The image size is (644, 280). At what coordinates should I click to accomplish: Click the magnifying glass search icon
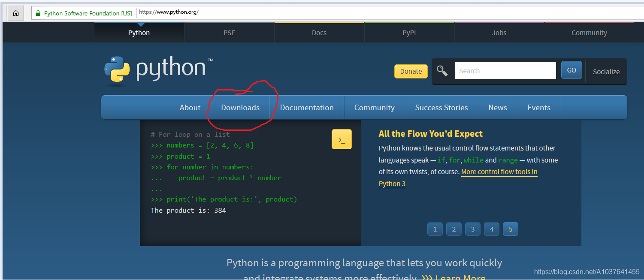tap(442, 71)
